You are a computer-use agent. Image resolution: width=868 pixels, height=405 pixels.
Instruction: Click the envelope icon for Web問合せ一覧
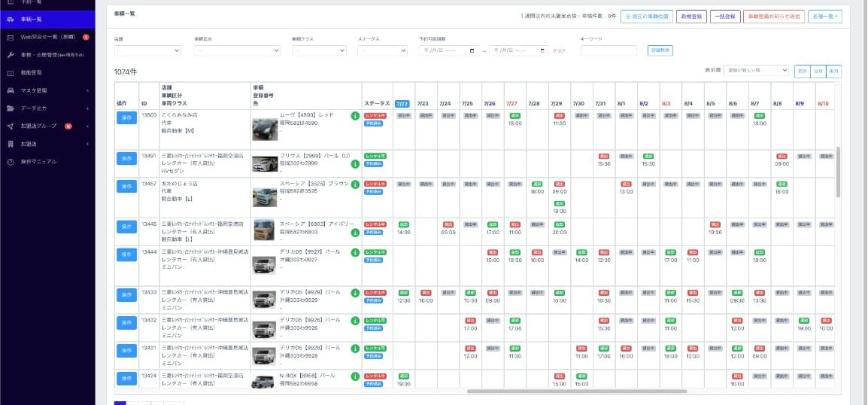point(11,37)
